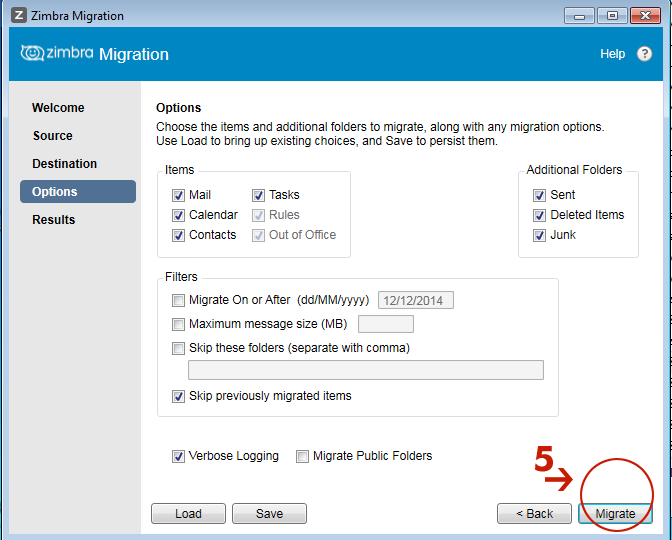Toggle Skip previously migrated items

[x=178, y=396]
